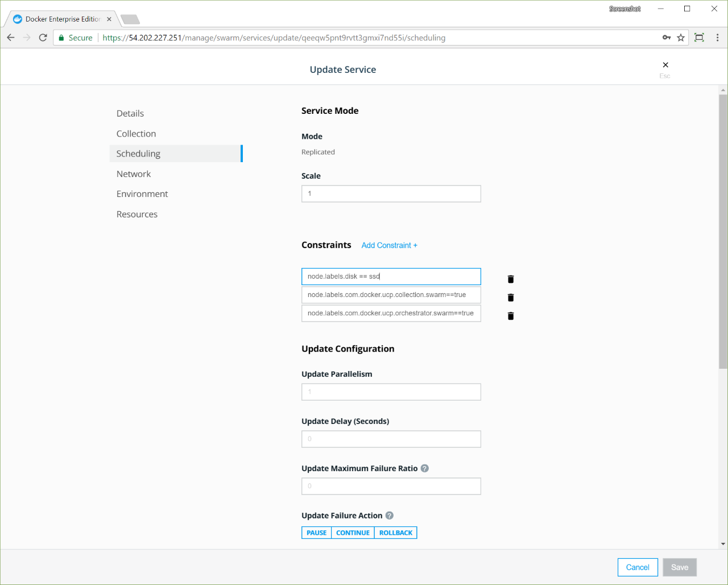Click the Add Constraint + link
This screenshot has height=585, width=728.
[389, 245]
